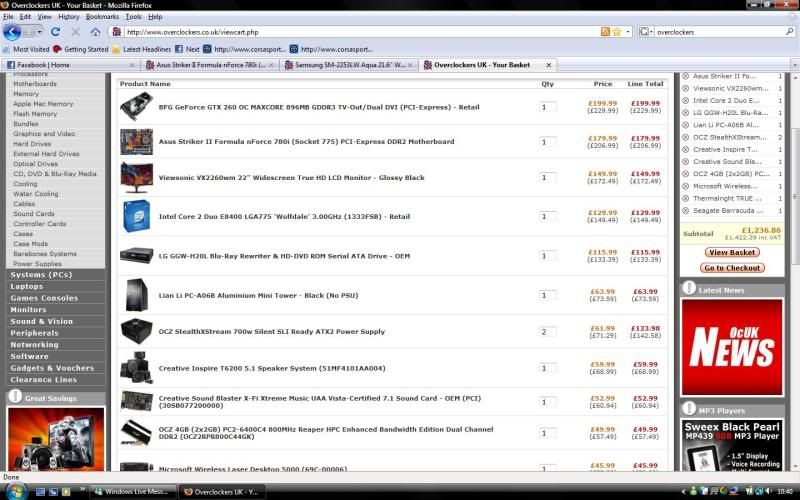Click the Home toolbar icon
The width and height of the screenshot is (800, 500).
pos(95,32)
